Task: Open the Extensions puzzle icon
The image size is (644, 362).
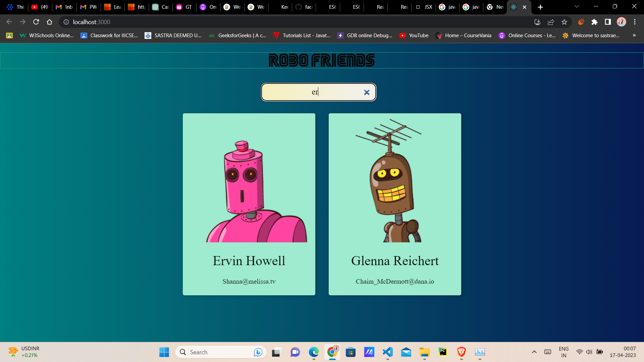Action: [x=594, y=22]
